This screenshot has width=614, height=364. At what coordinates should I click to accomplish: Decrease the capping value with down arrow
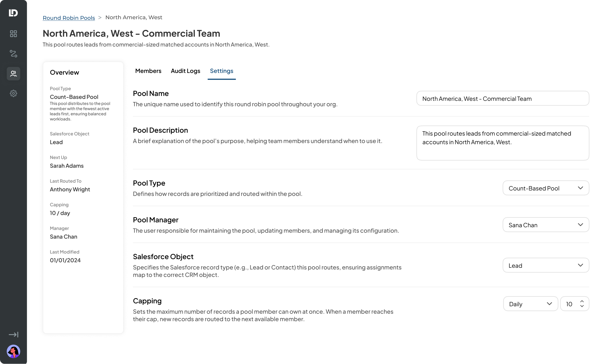click(x=582, y=307)
